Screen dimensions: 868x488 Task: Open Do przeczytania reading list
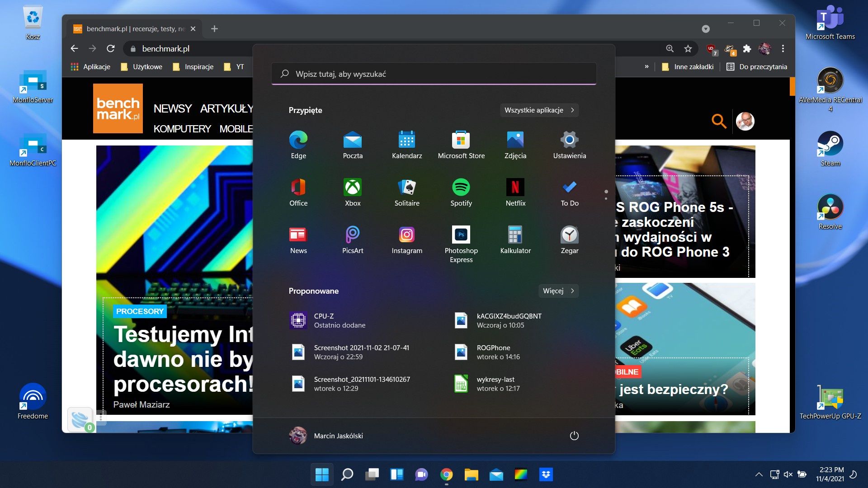(757, 66)
